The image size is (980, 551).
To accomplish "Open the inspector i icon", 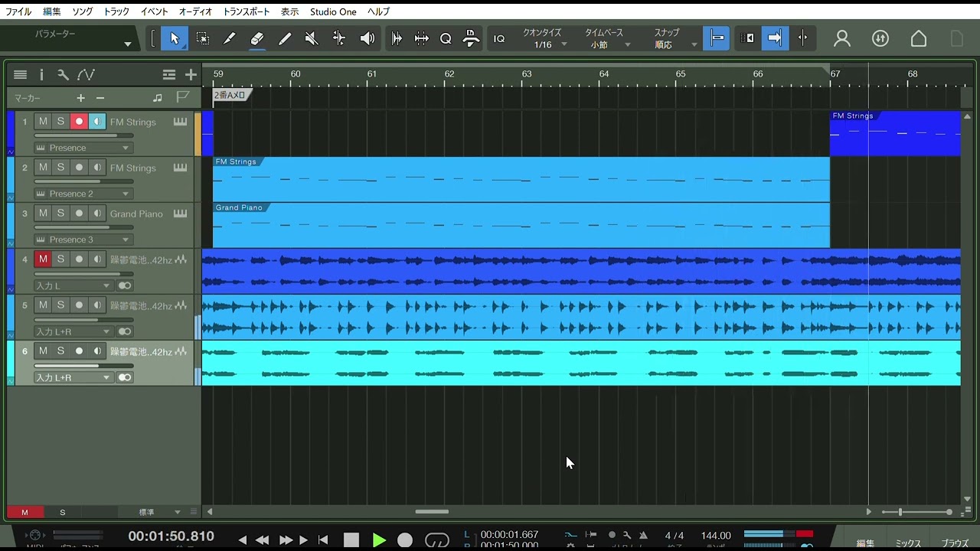I will pos(41,74).
